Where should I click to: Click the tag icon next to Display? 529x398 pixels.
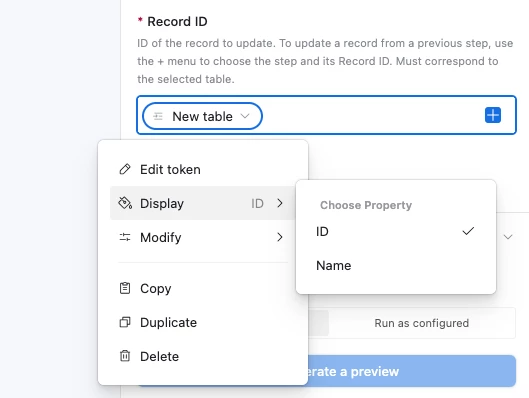[125, 203]
